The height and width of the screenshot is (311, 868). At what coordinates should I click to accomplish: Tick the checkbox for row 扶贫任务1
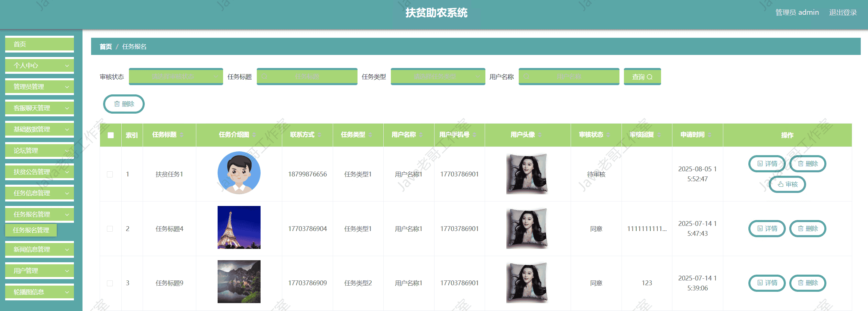click(x=110, y=174)
